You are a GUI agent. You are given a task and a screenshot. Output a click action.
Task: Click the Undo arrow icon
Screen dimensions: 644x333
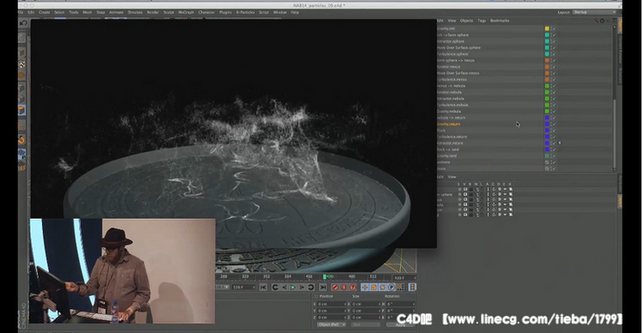pyautogui.click(x=24, y=23)
